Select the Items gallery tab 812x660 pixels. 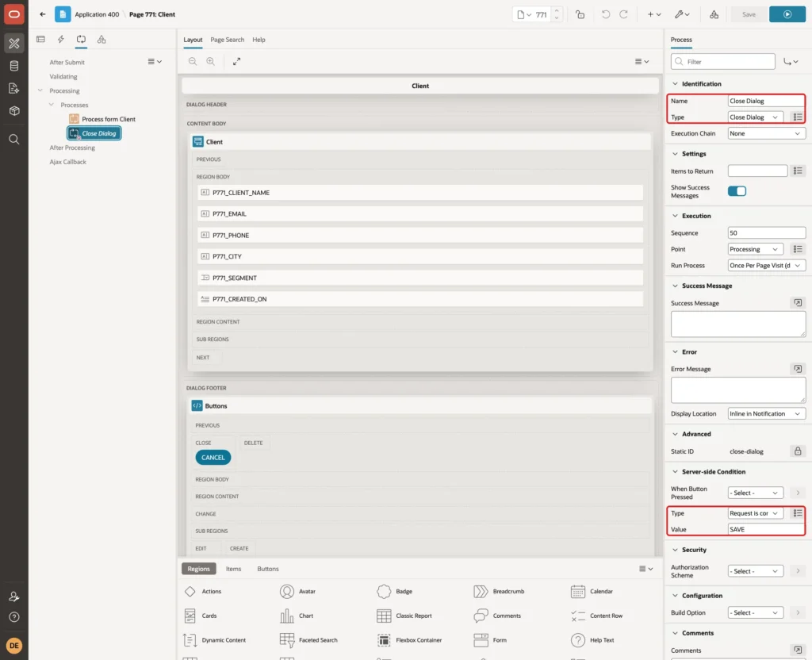tap(233, 569)
